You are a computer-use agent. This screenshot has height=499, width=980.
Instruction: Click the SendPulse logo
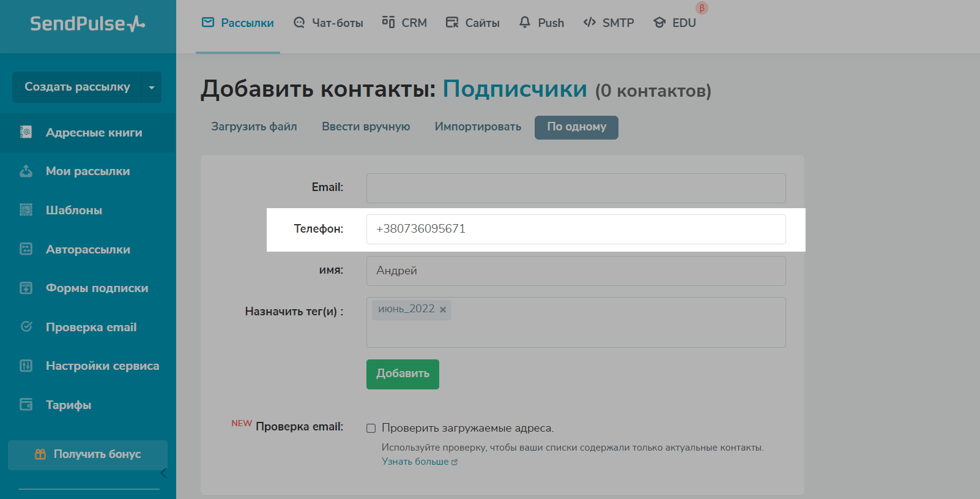point(87,24)
